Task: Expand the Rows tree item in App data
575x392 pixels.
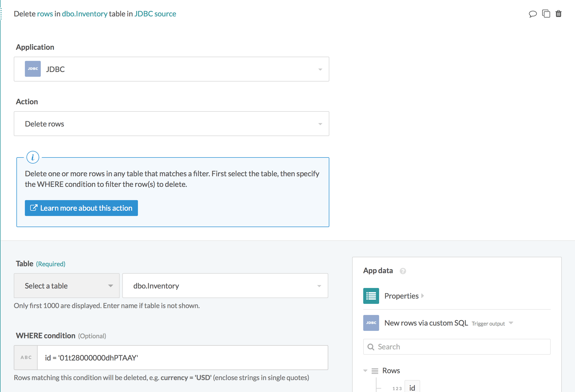Action: (x=365, y=370)
